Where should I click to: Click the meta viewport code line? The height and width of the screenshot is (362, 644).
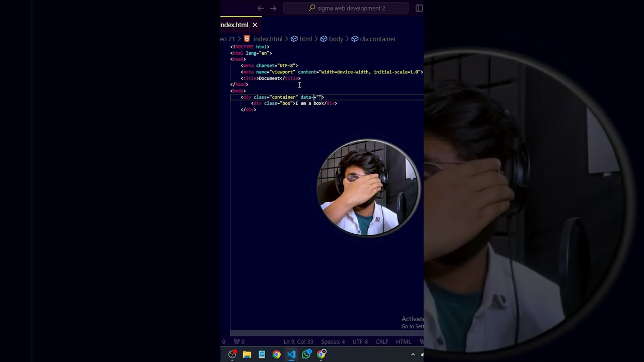click(332, 72)
